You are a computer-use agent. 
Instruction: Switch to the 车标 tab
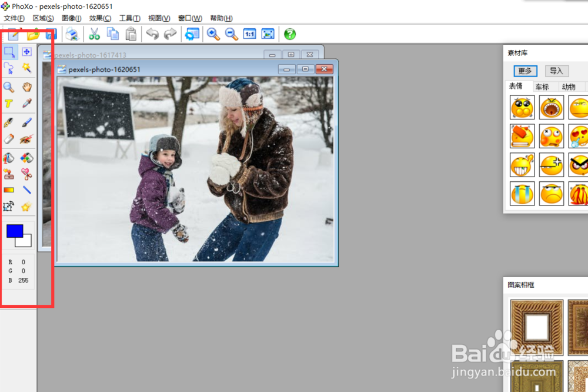point(542,87)
